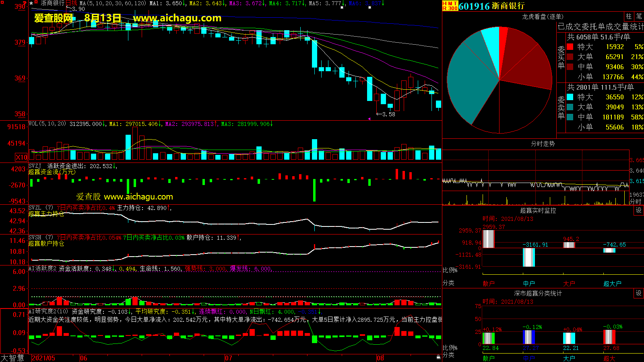Click the small lock icon on timeline
This screenshot has height=362, width=644.
[x=438, y=357]
